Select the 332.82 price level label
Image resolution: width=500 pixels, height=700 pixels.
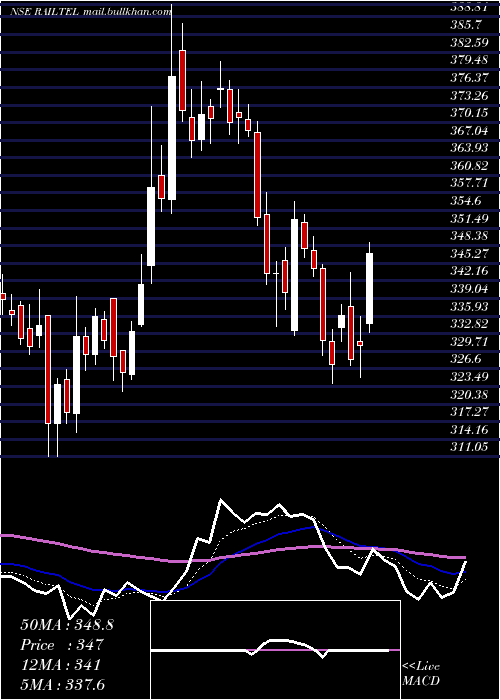click(469, 324)
